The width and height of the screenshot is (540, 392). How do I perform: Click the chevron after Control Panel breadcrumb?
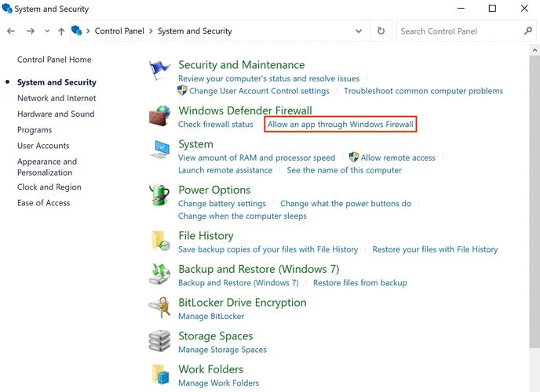(152, 31)
